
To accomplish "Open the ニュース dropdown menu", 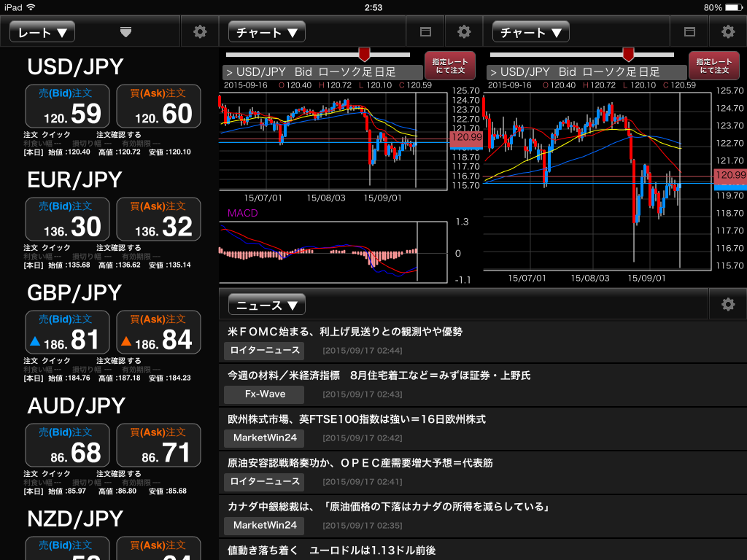I will point(267,305).
